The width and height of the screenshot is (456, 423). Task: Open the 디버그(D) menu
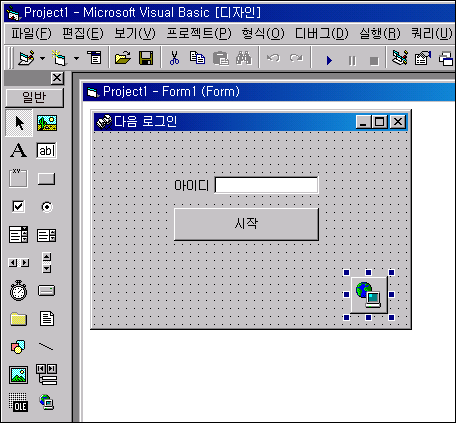[322, 33]
